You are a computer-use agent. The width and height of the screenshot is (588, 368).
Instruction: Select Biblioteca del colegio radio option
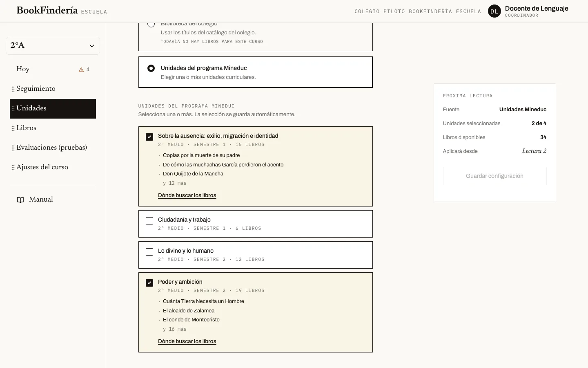point(151,24)
